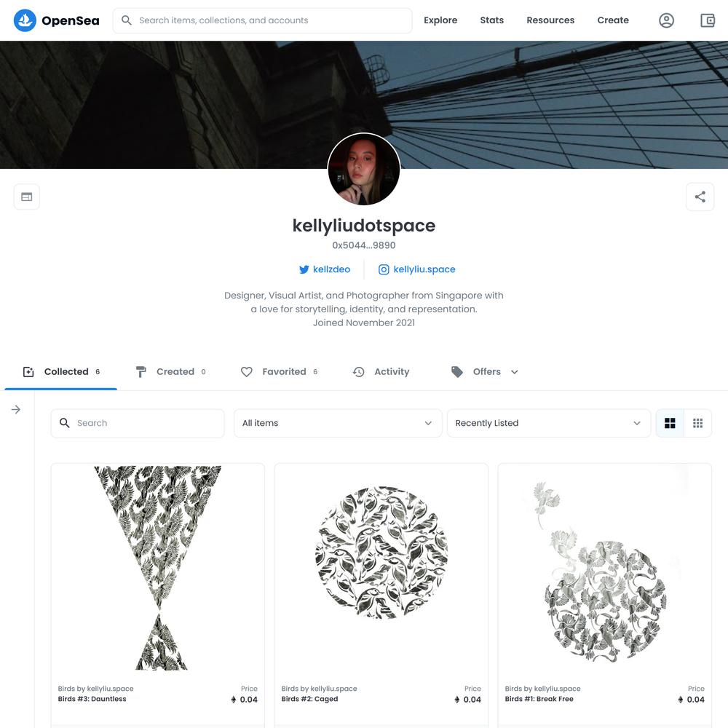Click the Activity history clock icon
The height and width of the screenshot is (728, 728).
coord(358,372)
